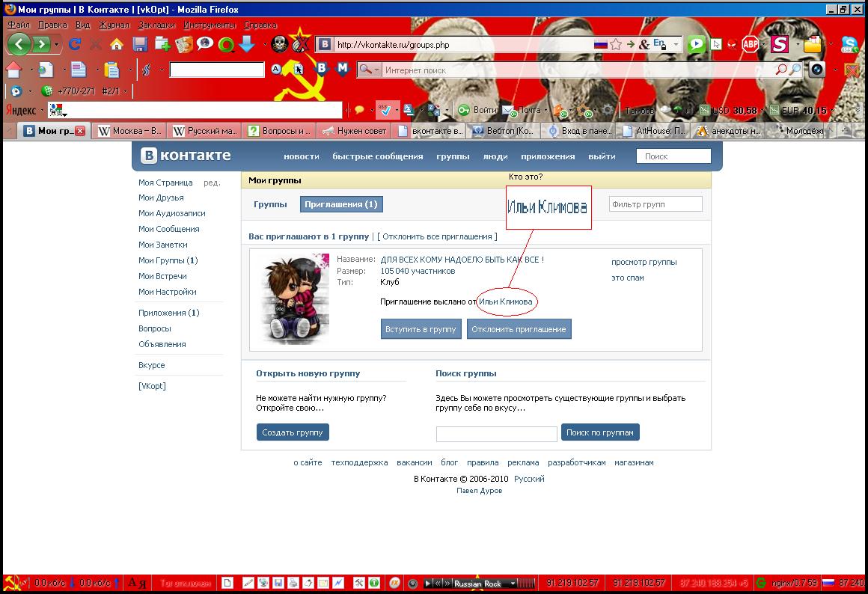Screen dimensions: 868x594
Task: Click the clipboard paste icon
Action: tap(111, 69)
